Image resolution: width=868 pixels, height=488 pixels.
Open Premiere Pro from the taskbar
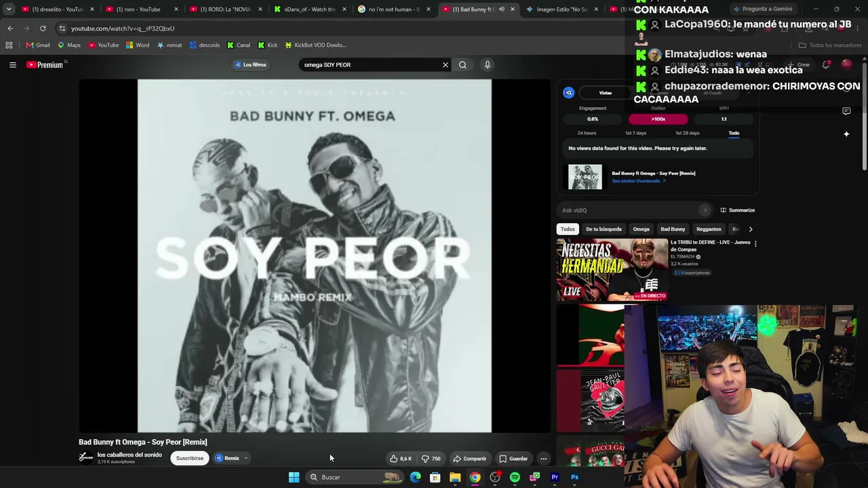coord(555,477)
